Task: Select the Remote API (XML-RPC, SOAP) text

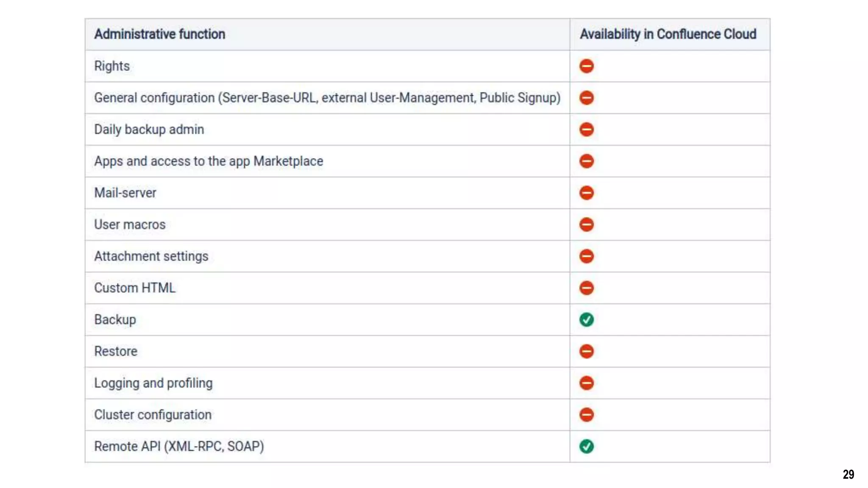Action: pos(179,446)
